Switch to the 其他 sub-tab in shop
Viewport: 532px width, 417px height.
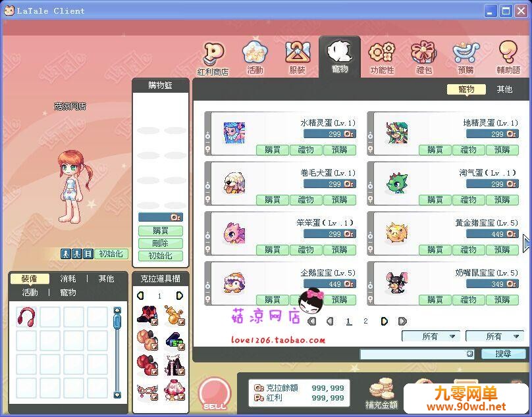point(504,89)
